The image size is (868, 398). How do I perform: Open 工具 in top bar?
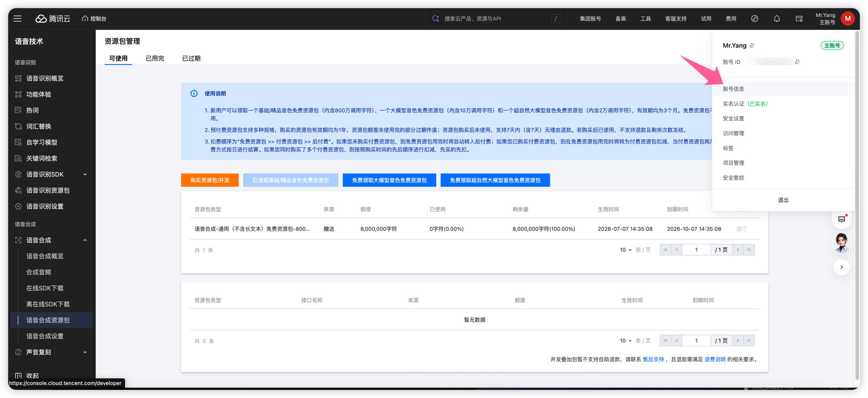tap(645, 19)
